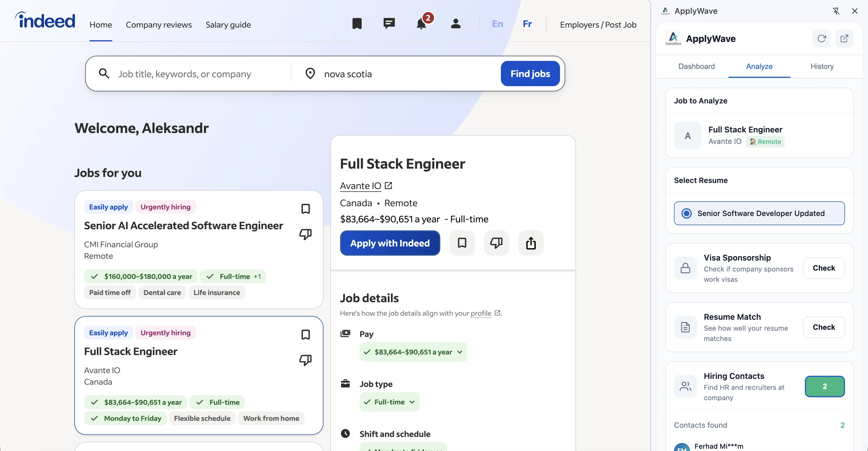Open Salary guide
This screenshot has height=451, width=868.
click(228, 25)
